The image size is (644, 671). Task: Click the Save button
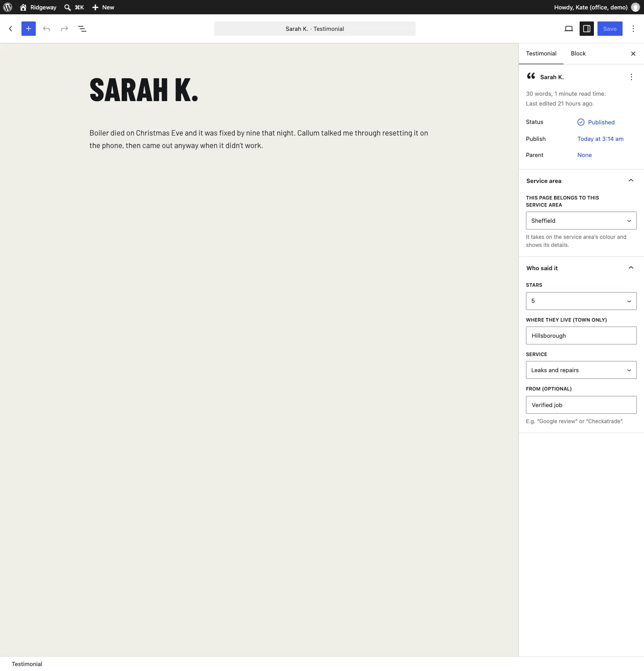click(x=610, y=29)
